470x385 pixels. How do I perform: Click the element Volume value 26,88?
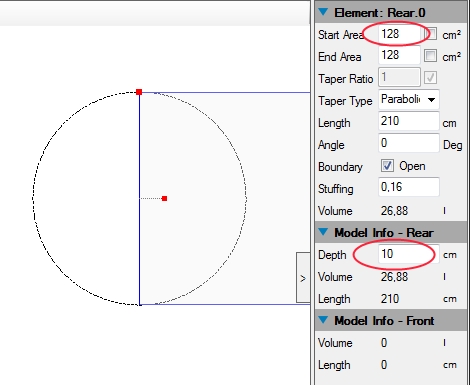click(394, 211)
